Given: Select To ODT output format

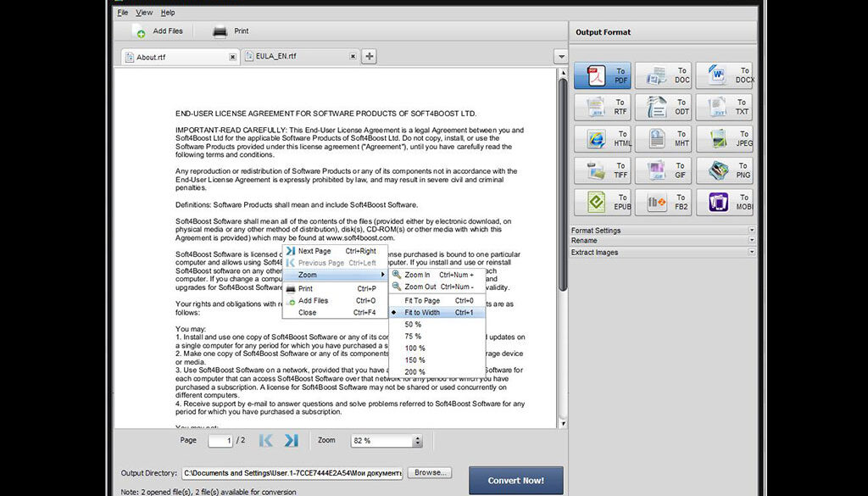Looking at the screenshot, I should click(663, 107).
